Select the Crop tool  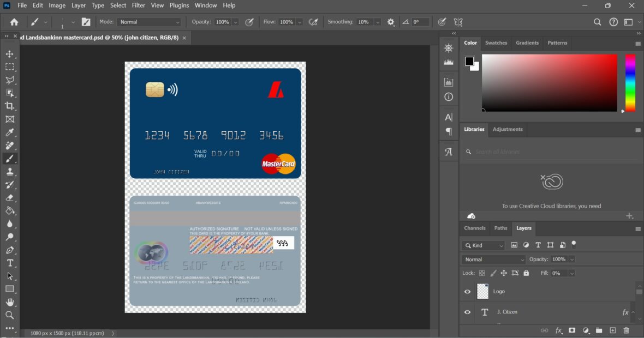[x=9, y=106]
